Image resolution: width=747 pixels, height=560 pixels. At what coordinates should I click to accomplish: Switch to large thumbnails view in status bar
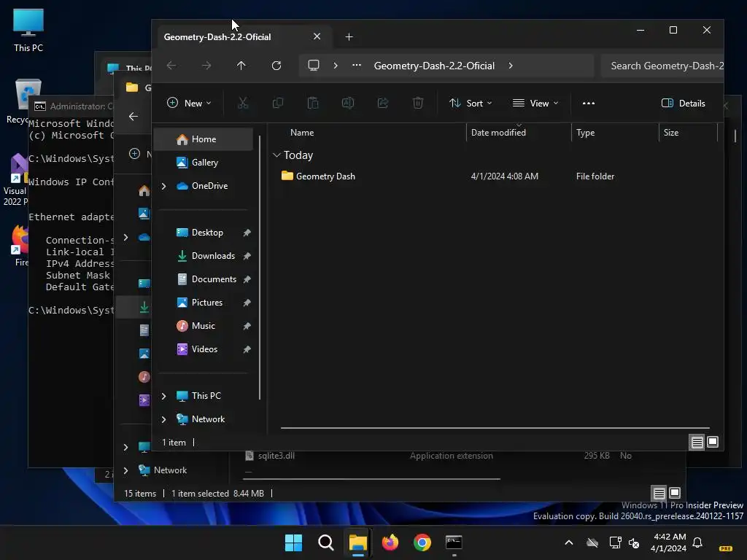point(713,443)
